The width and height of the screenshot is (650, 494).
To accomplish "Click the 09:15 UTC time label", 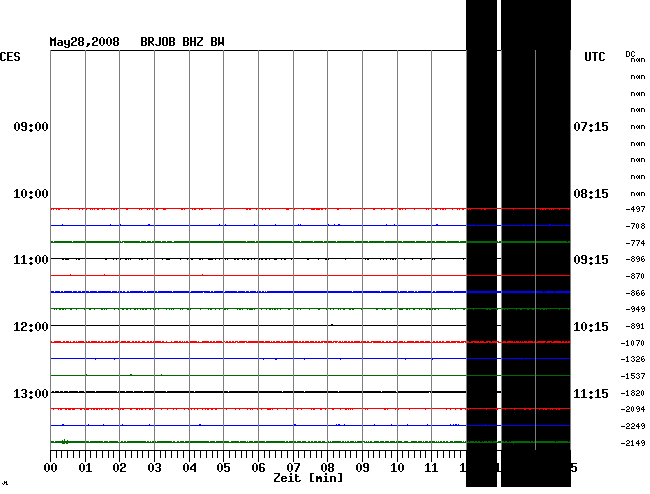I will (591, 260).
